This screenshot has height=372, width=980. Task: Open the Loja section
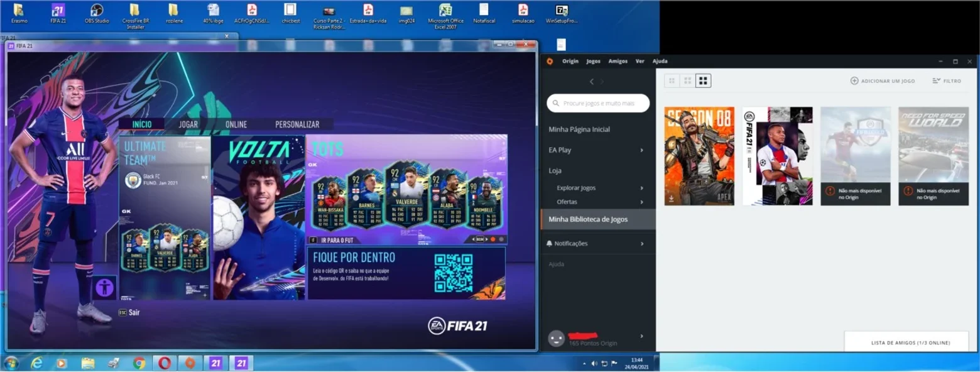[555, 170]
